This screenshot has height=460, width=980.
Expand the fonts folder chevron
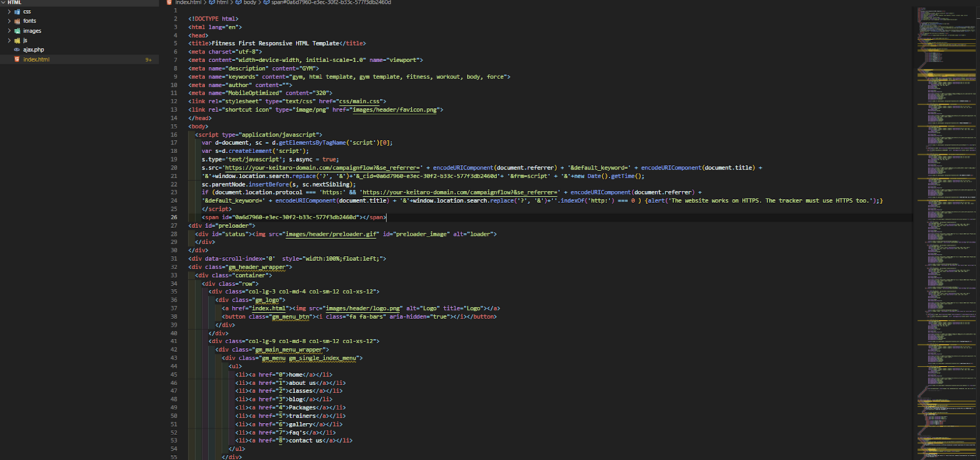tap(9, 21)
